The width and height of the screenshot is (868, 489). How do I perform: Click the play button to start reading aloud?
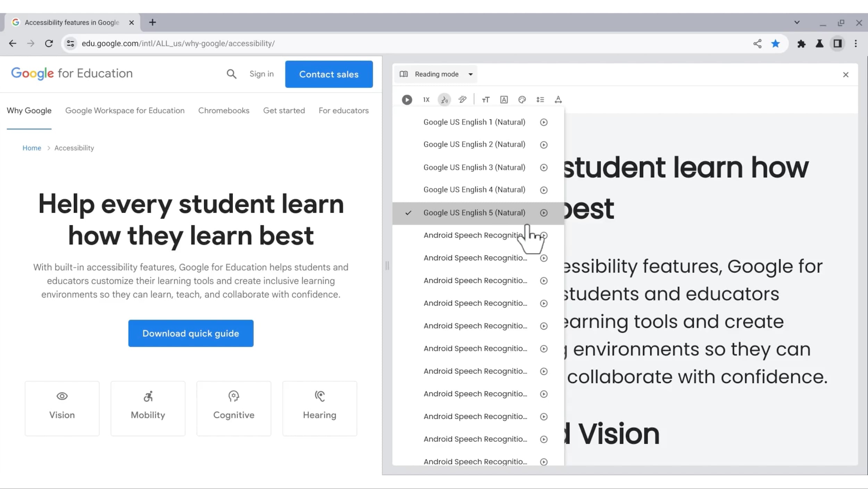pos(407,100)
